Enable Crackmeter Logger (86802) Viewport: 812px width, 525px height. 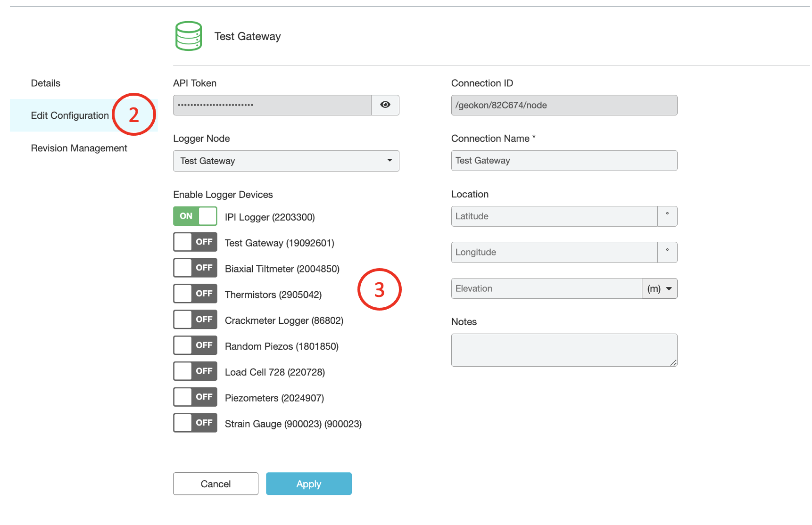[195, 320]
